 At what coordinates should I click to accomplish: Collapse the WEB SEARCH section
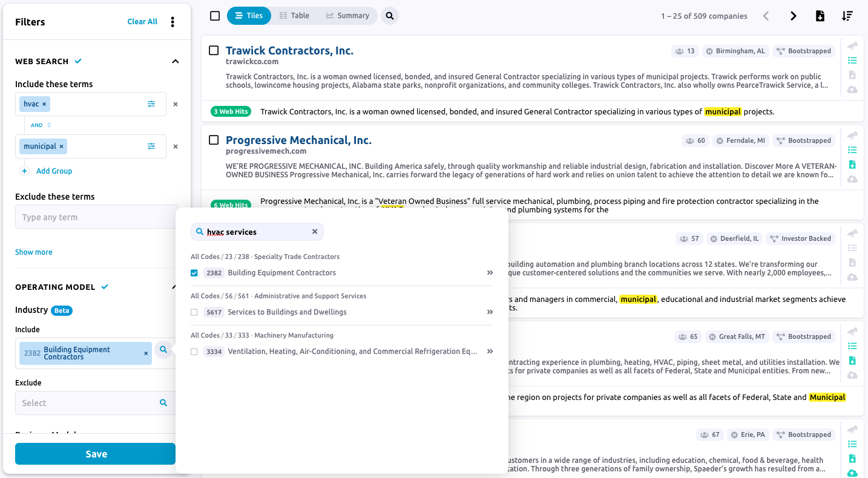click(x=176, y=61)
